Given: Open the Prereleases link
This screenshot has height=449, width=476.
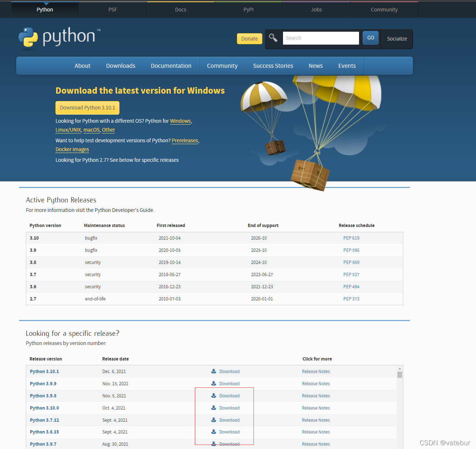Looking at the screenshot, I should pyautogui.click(x=185, y=141).
